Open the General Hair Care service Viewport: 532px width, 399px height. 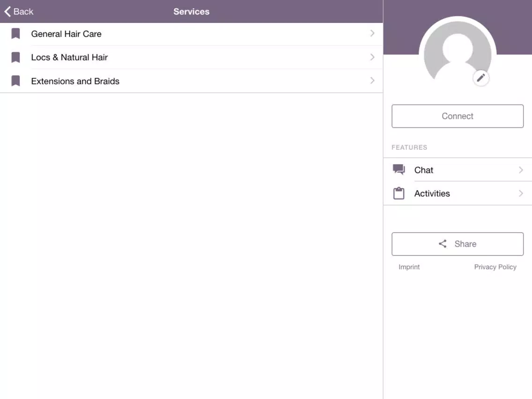pyautogui.click(x=192, y=34)
